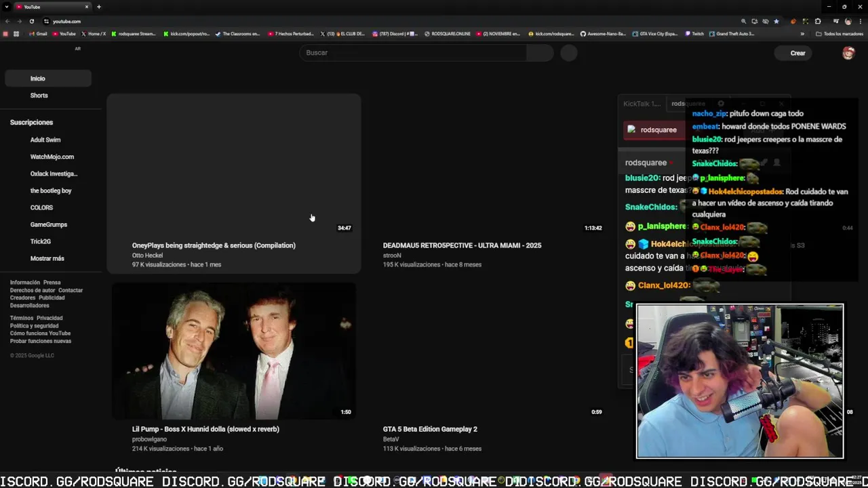
Task: Click the orange extension icon in toolbar
Action: click(793, 21)
